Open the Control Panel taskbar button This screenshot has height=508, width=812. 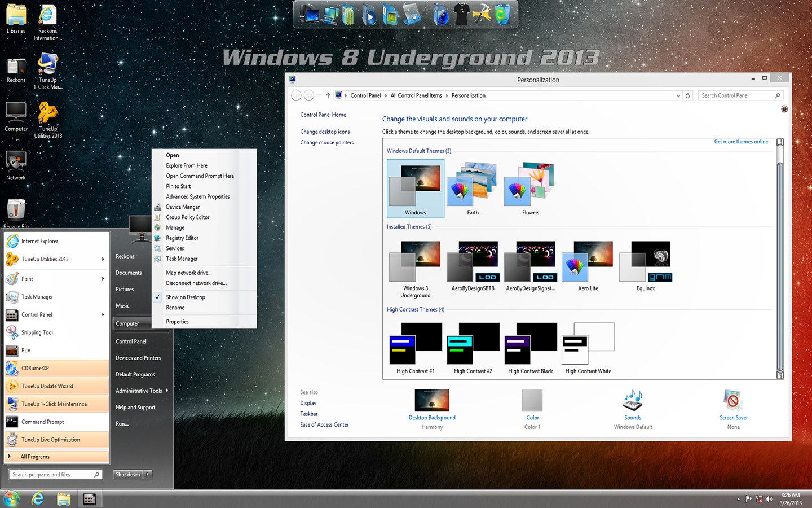click(x=90, y=499)
